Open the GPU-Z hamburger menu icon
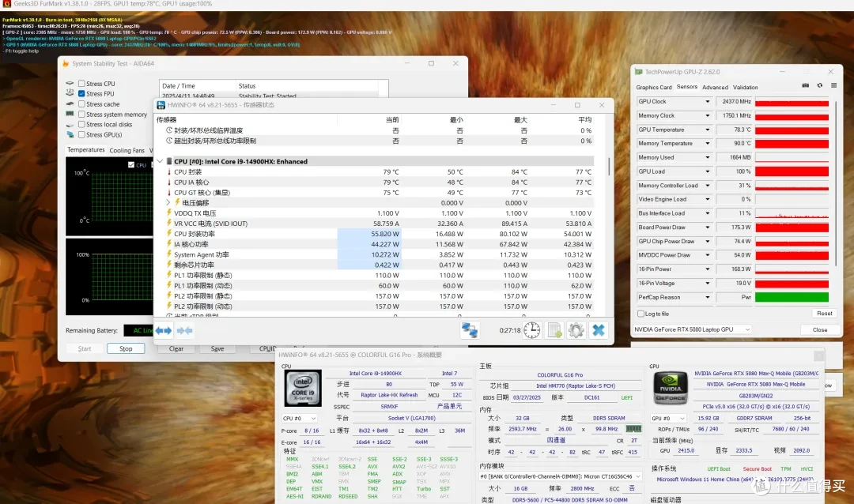Screen dimensions: 854x504 coord(833,85)
